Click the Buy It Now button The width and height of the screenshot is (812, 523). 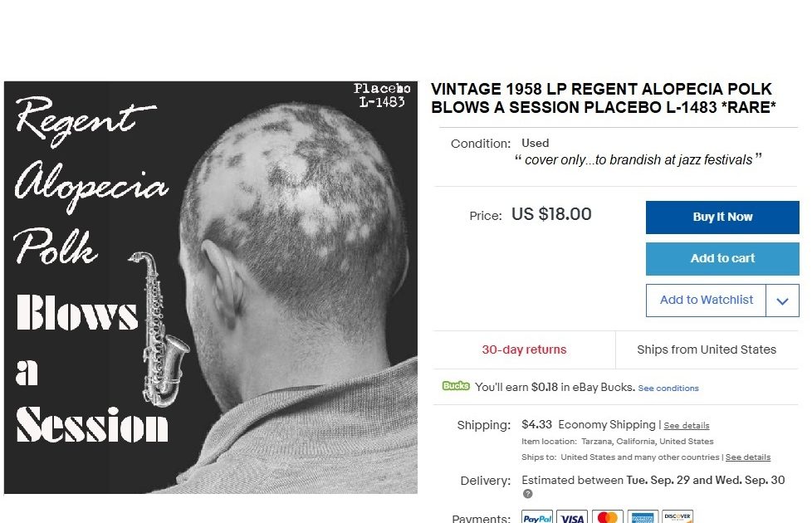tap(722, 217)
